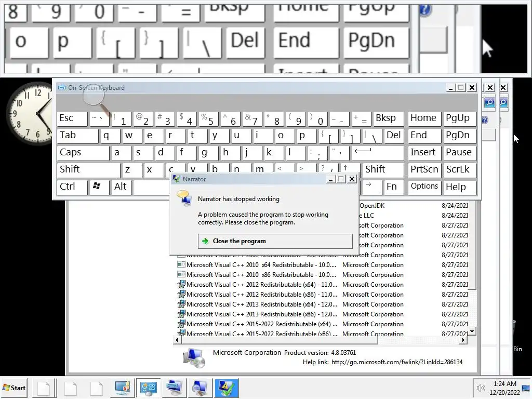Toggle the Caps key
This screenshot has width=532, height=399.
pos(83,153)
